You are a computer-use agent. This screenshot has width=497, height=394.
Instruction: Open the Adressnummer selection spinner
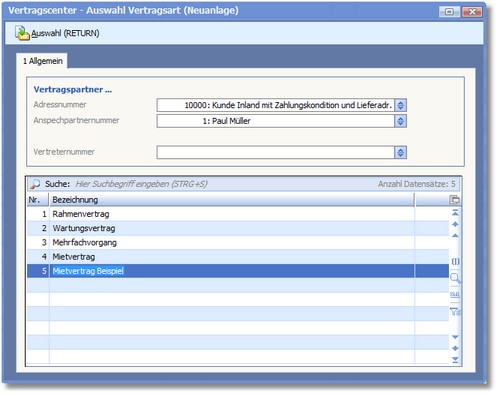tap(400, 105)
